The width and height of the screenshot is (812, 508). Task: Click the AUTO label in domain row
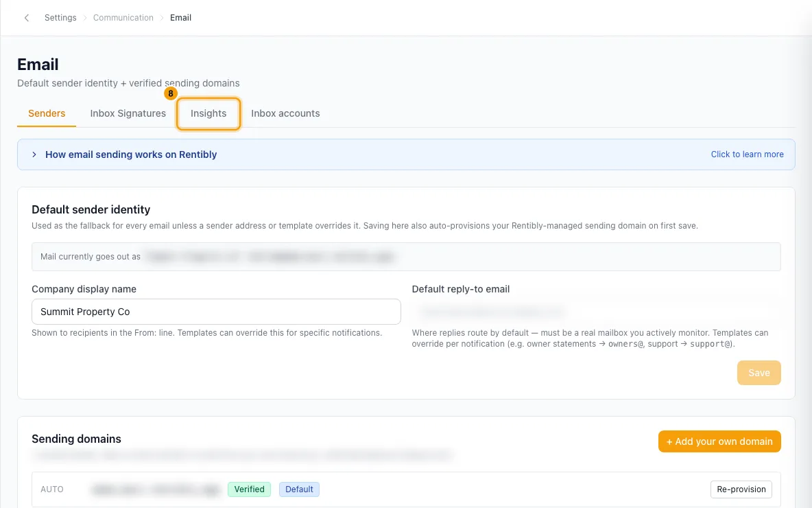point(52,489)
